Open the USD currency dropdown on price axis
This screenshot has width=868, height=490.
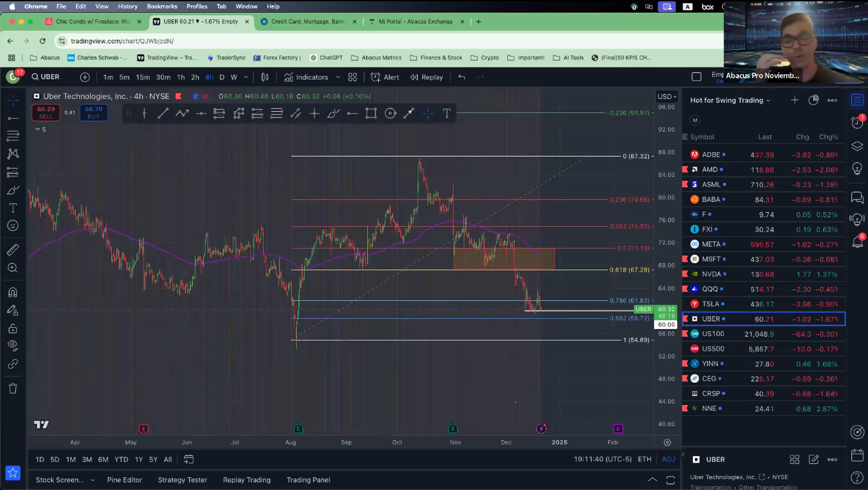[x=667, y=96]
